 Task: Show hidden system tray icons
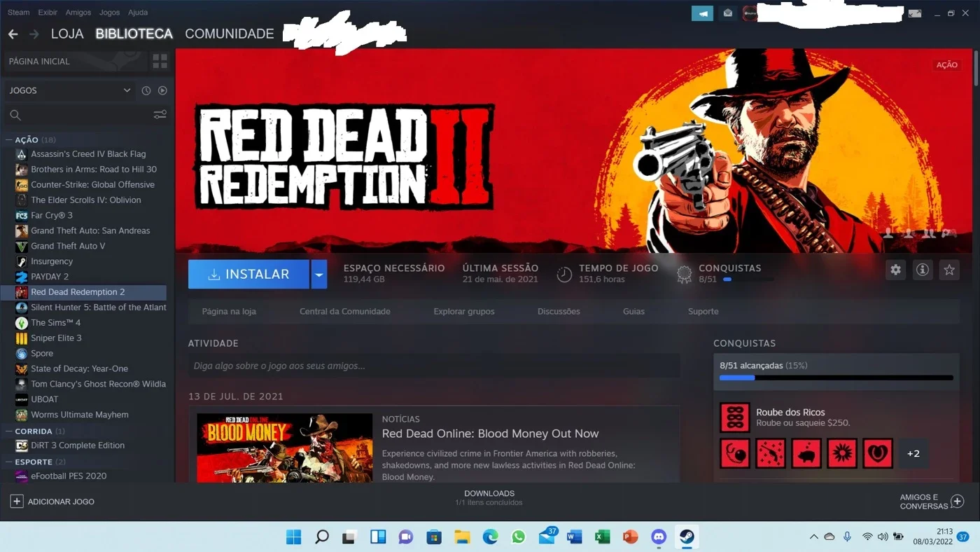pos(813,537)
